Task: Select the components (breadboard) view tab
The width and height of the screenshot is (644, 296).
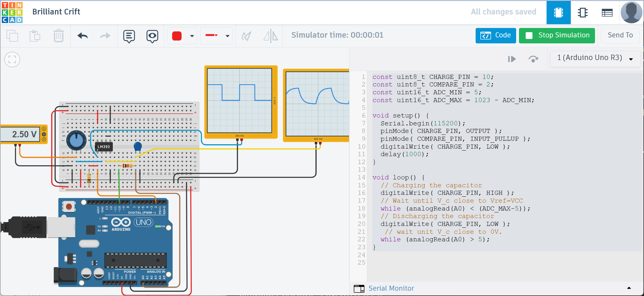Action: point(558,13)
